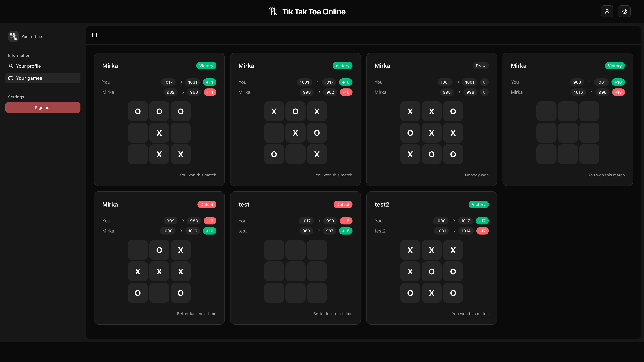Screen dimensions: 644x362
Task: Click the moon theme icon
Action: 624,11
